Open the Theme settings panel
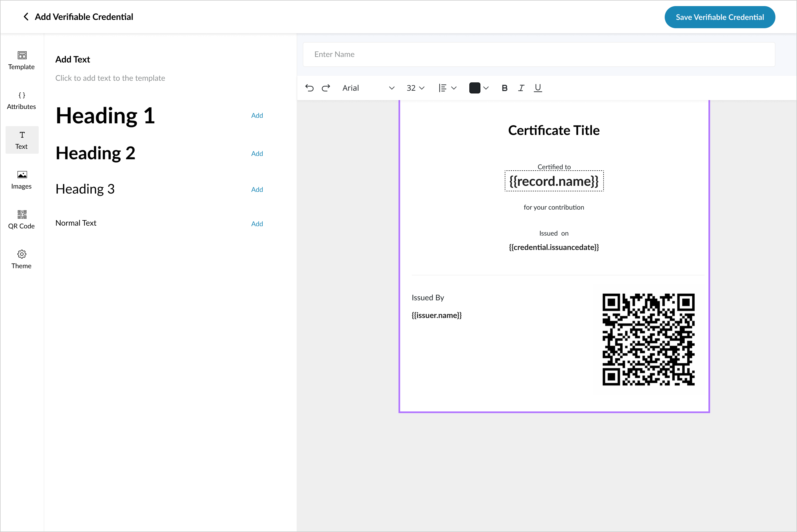797x532 pixels. (21, 260)
